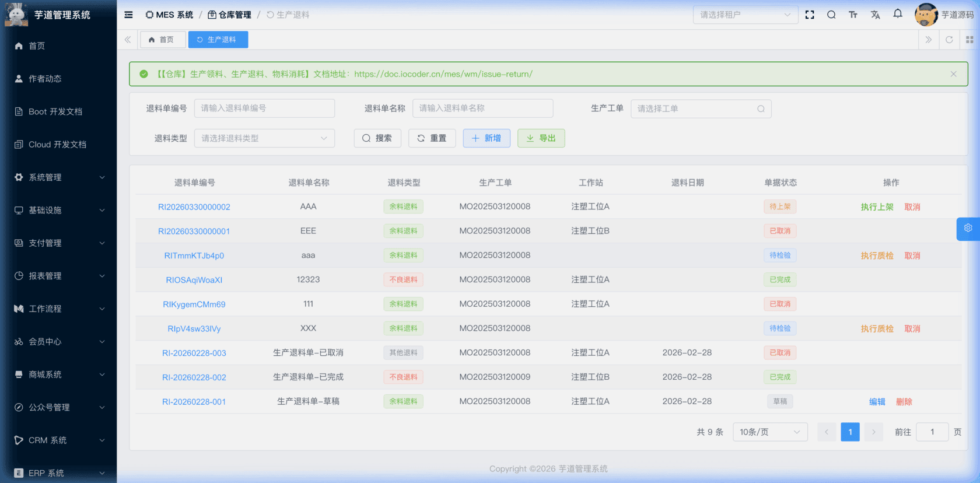980x483 pixels.
Task: Select pagination page 1 button
Action: tap(850, 432)
